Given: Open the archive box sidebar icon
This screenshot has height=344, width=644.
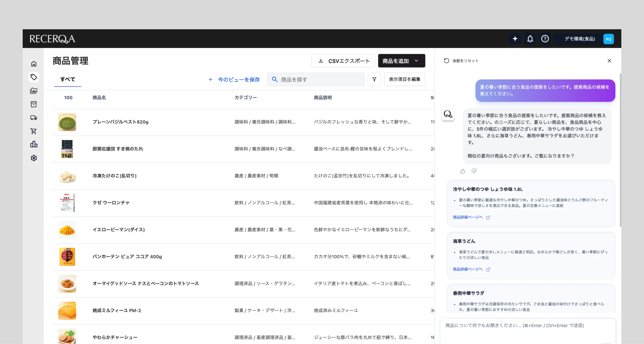Looking at the screenshot, I should tap(34, 104).
